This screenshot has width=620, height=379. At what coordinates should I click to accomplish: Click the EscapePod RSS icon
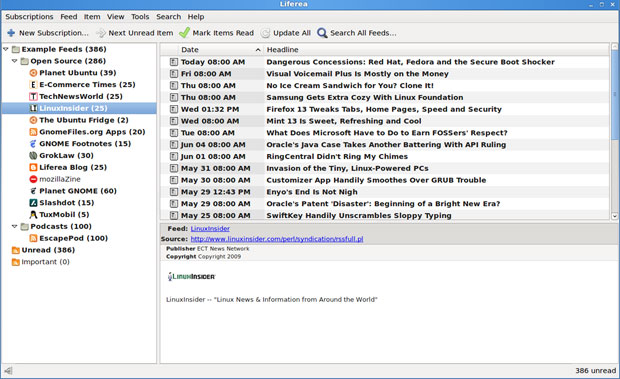(34, 238)
